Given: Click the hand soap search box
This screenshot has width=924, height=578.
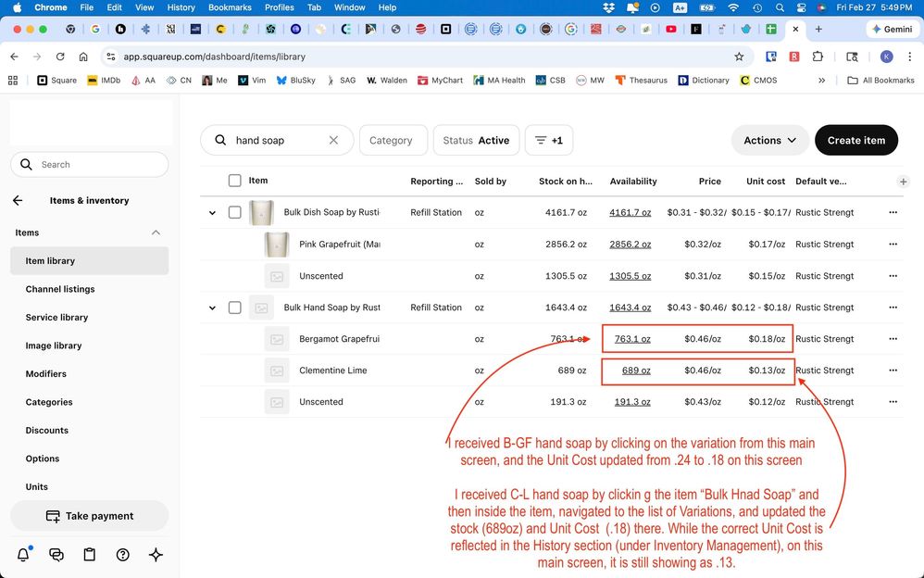Looking at the screenshot, I should click(277, 141).
